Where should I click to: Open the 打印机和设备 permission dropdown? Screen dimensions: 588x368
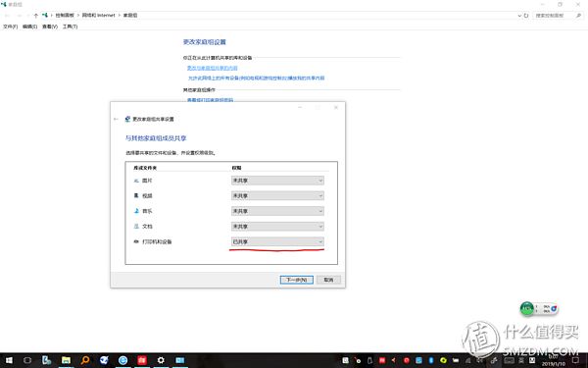coord(277,241)
